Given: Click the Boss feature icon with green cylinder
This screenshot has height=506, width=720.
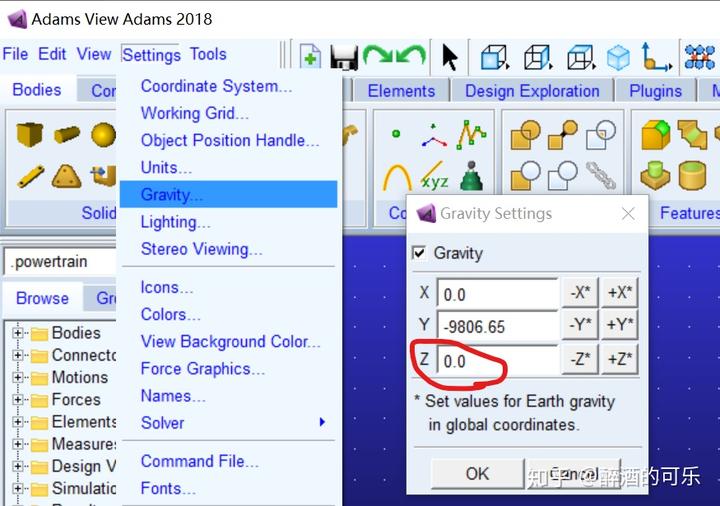Looking at the screenshot, I should 655,175.
